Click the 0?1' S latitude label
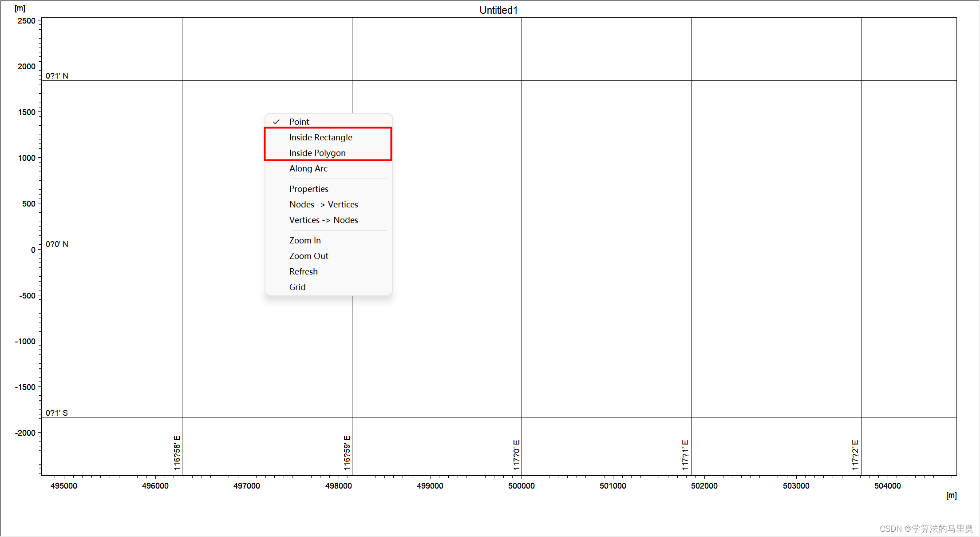The image size is (980, 537). pos(57,413)
